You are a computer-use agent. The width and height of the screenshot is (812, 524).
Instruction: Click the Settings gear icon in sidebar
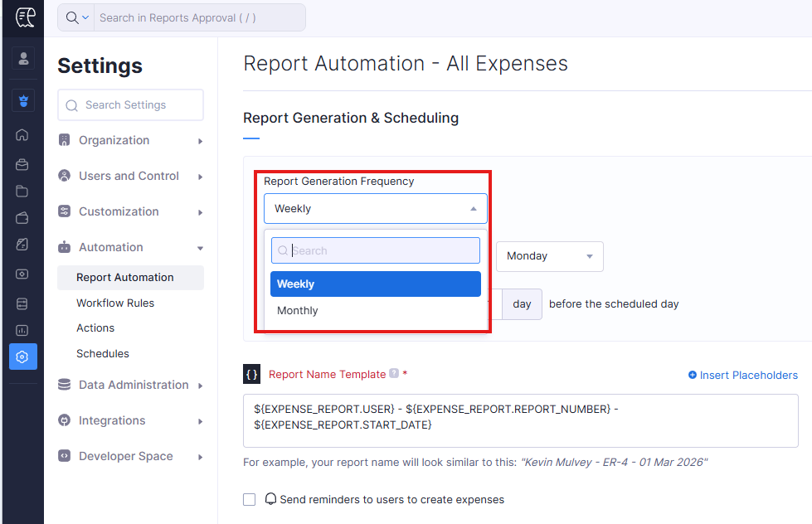coord(22,357)
